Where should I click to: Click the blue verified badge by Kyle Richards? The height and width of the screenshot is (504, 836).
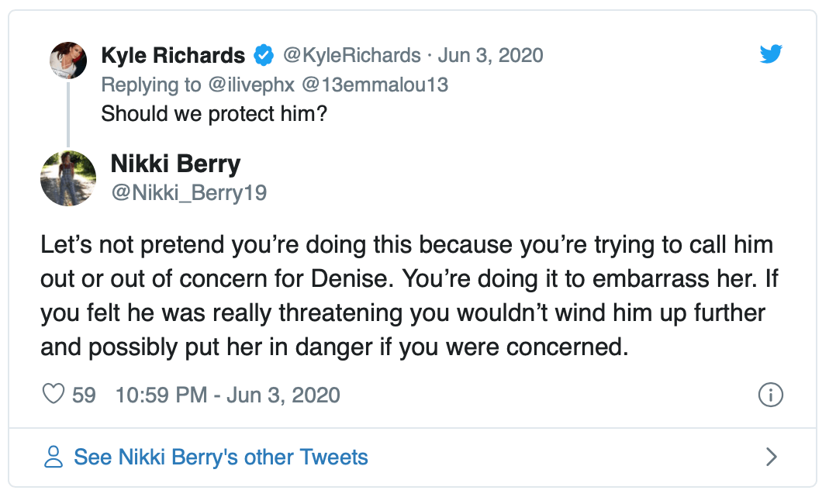tap(264, 56)
